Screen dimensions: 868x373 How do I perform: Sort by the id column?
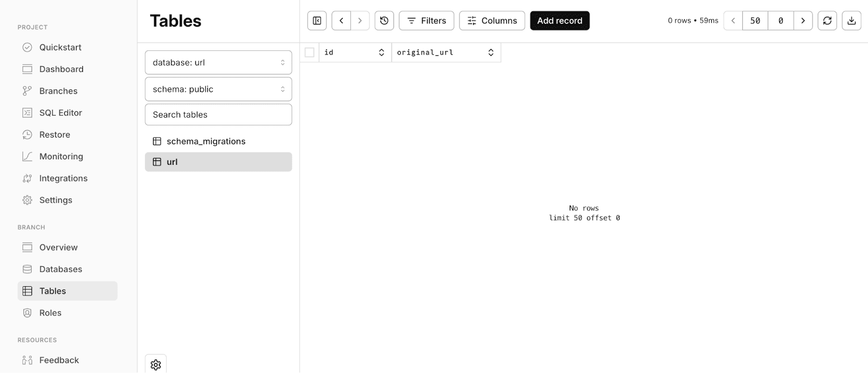pos(381,53)
